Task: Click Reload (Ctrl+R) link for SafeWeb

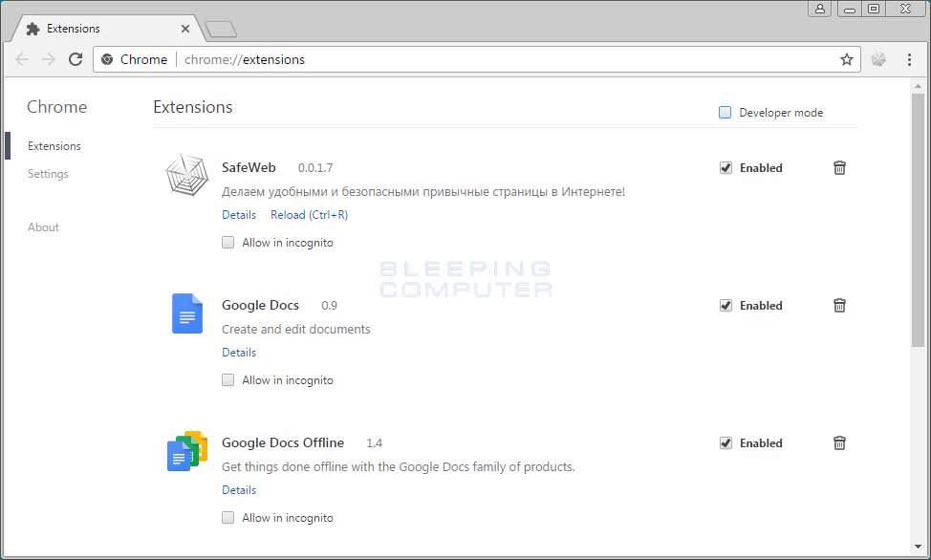Action: (x=309, y=215)
